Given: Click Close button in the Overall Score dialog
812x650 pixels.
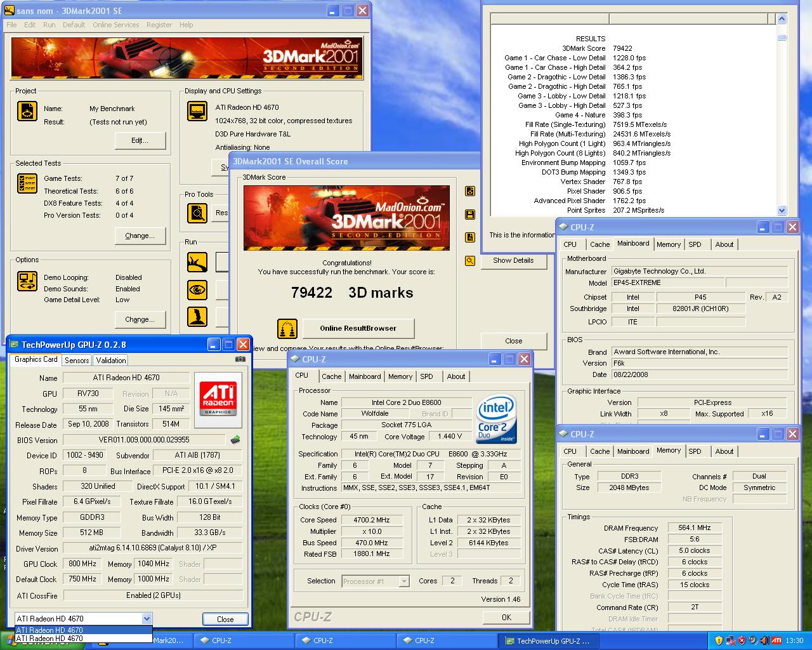Looking at the screenshot, I should [x=513, y=341].
